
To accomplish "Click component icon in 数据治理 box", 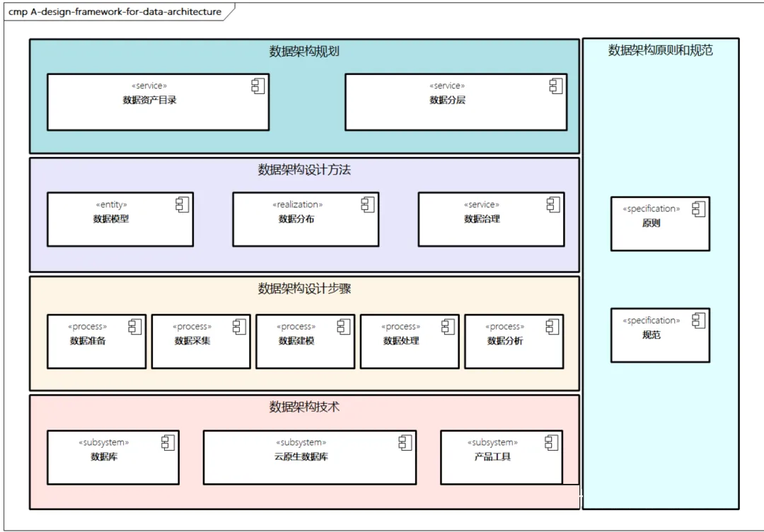I will [553, 204].
